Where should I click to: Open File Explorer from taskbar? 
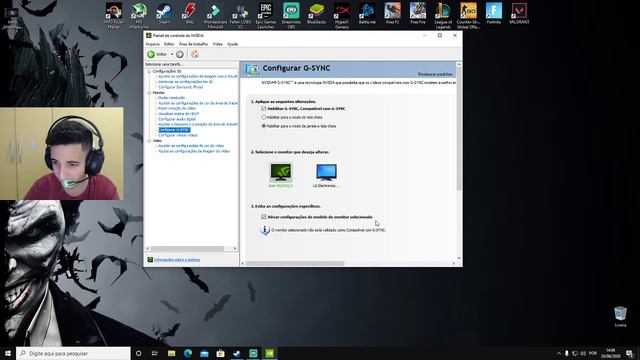(x=171, y=353)
